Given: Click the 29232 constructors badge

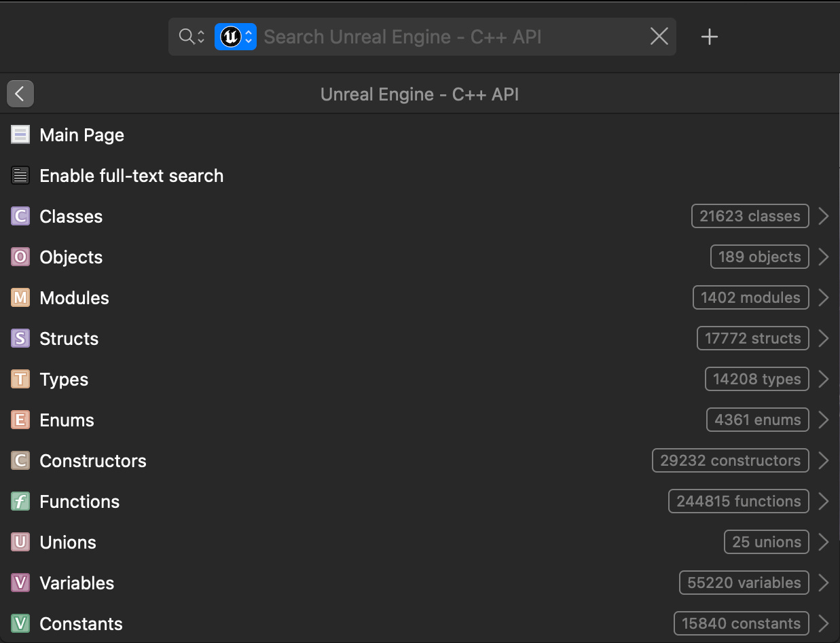Looking at the screenshot, I should pos(731,461).
